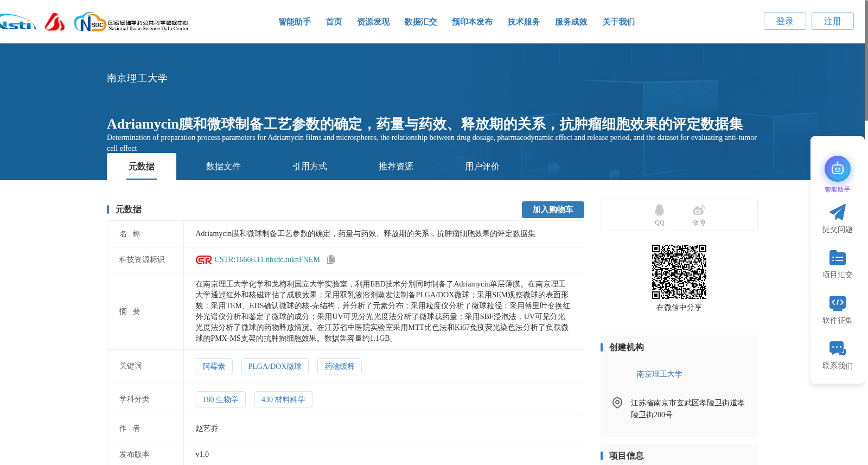Click the 发布版本 row label
This screenshot has width=868, height=465.
[x=134, y=455]
